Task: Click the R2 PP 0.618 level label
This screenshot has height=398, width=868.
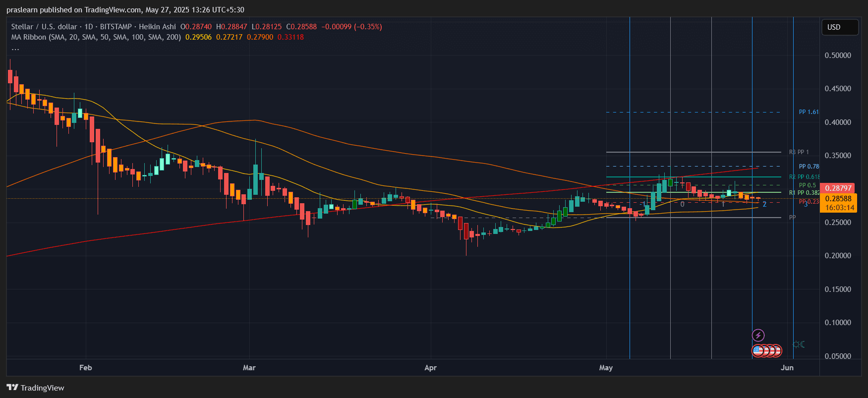Action: tap(804, 177)
